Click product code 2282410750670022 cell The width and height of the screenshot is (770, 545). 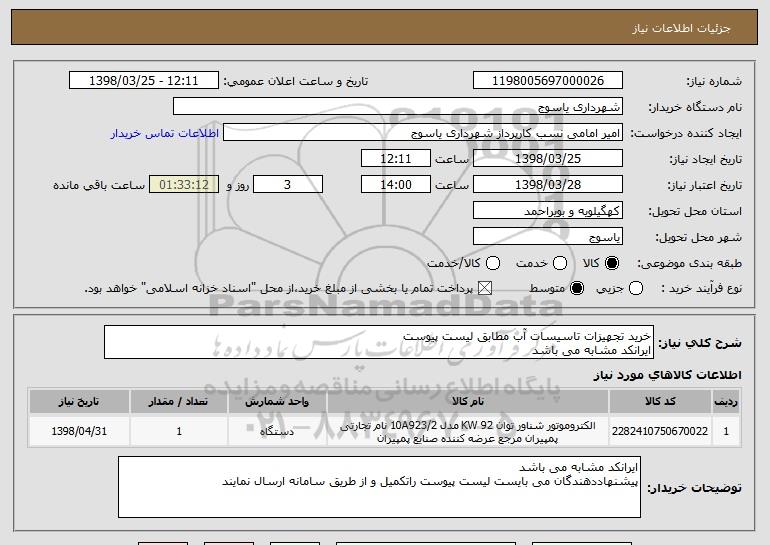tap(660, 431)
